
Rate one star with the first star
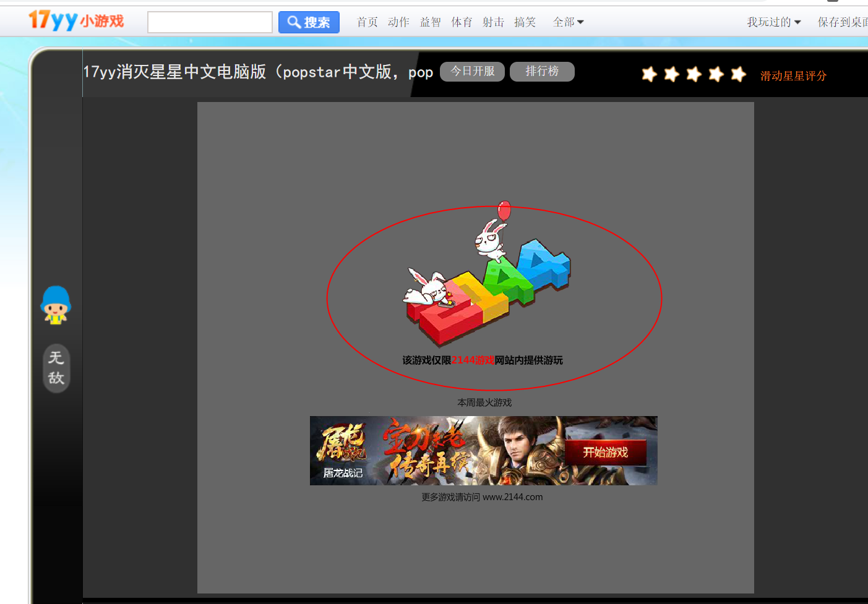coord(649,74)
